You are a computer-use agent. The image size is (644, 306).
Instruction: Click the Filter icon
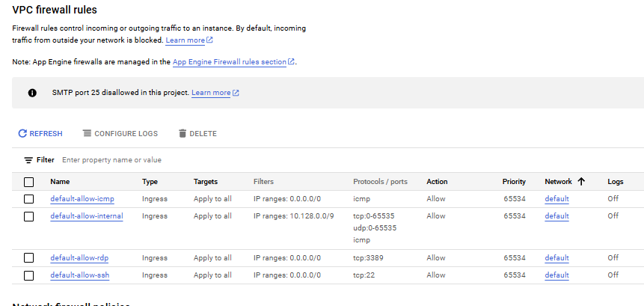tap(28, 160)
